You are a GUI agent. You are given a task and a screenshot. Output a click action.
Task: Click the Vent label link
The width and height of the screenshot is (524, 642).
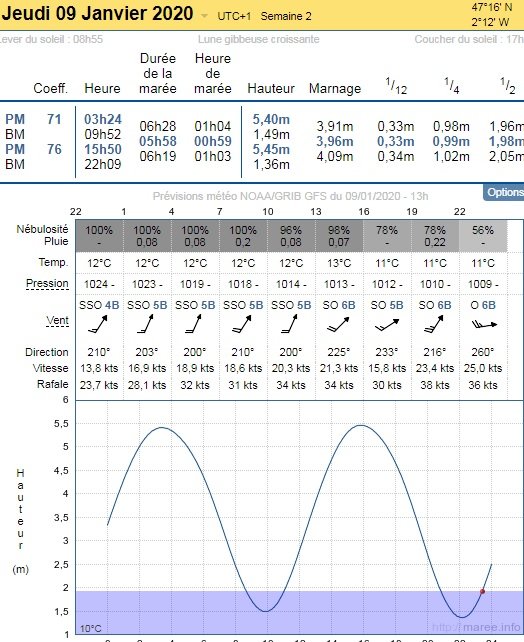(x=57, y=320)
